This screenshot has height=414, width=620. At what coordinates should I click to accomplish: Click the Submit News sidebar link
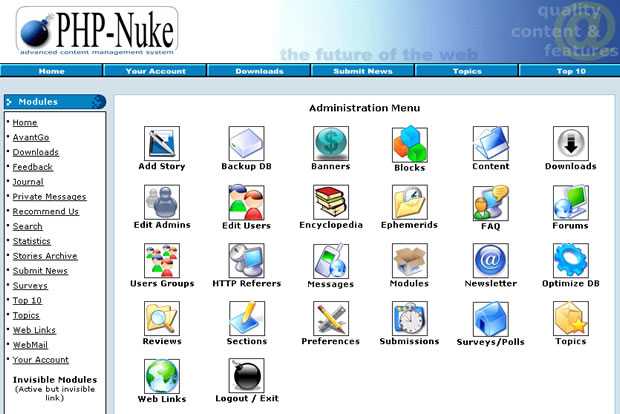click(40, 271)
